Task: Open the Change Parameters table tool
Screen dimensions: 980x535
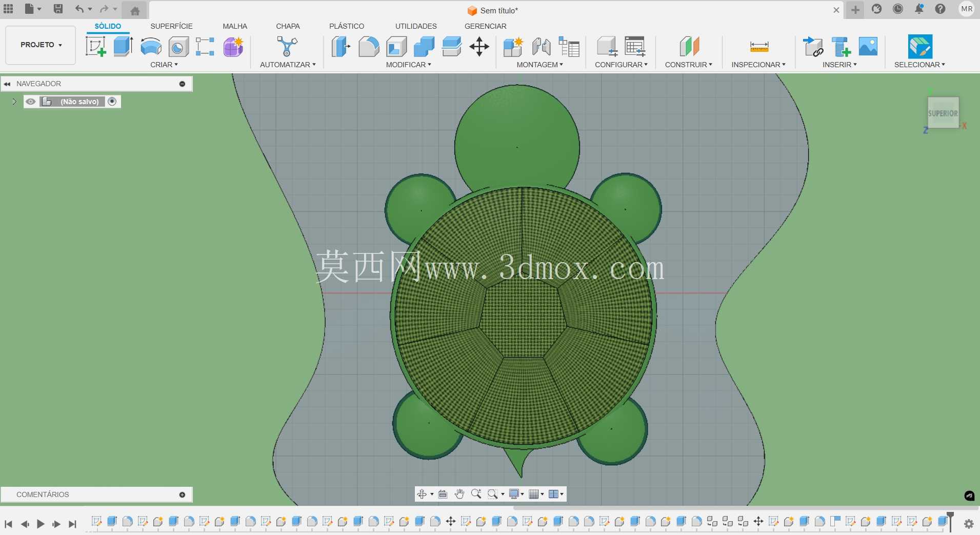Action: (x=635, y=47)
